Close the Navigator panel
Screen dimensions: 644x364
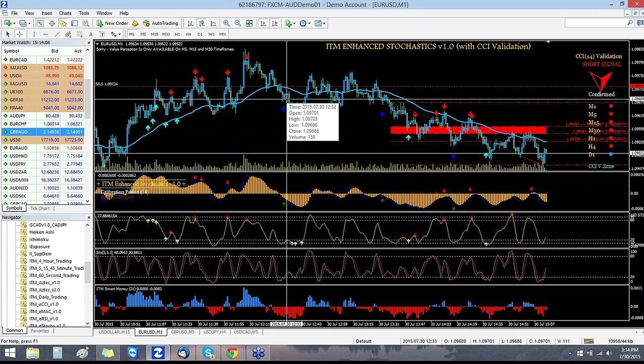click(x=88, y=217)
